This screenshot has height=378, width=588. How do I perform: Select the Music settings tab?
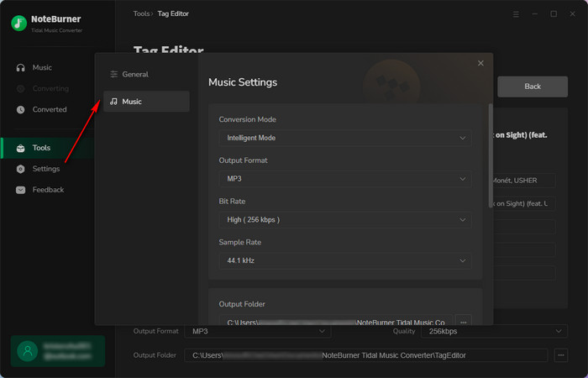tap(146, 102)
